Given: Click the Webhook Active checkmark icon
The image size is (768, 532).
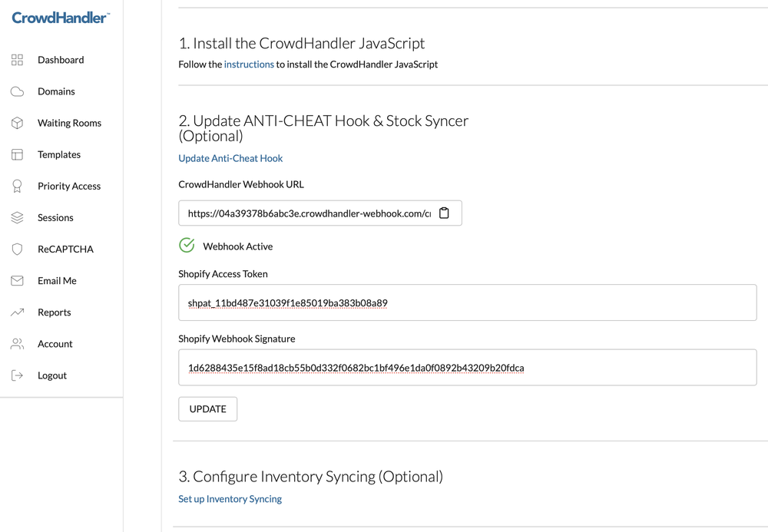Looking at the screenshot, I should pos(187,246).
